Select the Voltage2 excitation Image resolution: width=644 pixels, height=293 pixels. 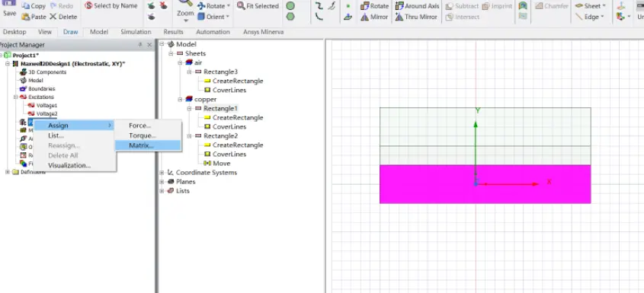46,113
